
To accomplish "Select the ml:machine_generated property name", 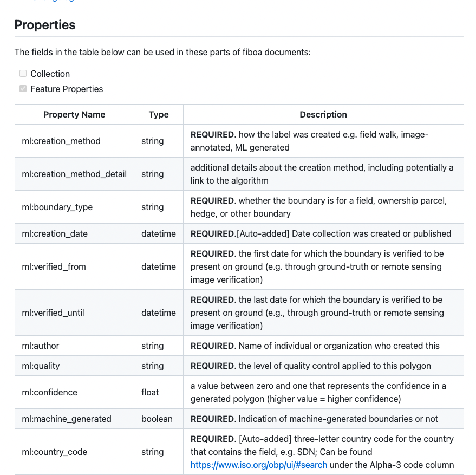I will click(67, 419).
